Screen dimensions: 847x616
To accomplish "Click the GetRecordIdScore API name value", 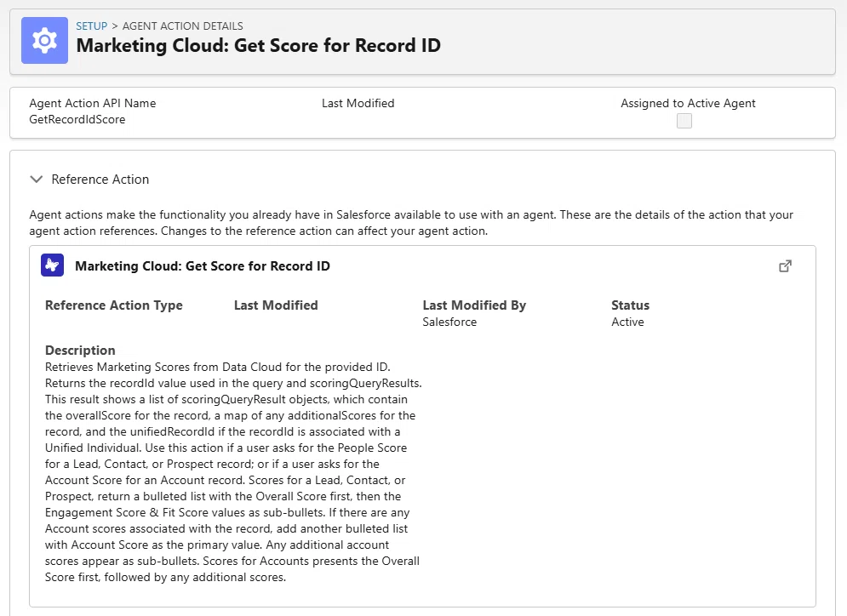I will [77, 119].
